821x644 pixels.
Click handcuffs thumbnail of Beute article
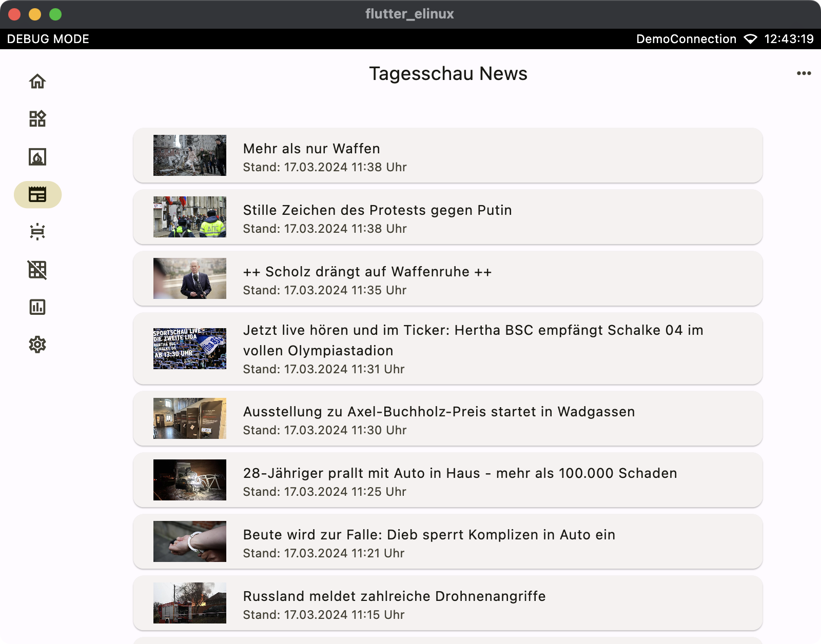point(190,541)
